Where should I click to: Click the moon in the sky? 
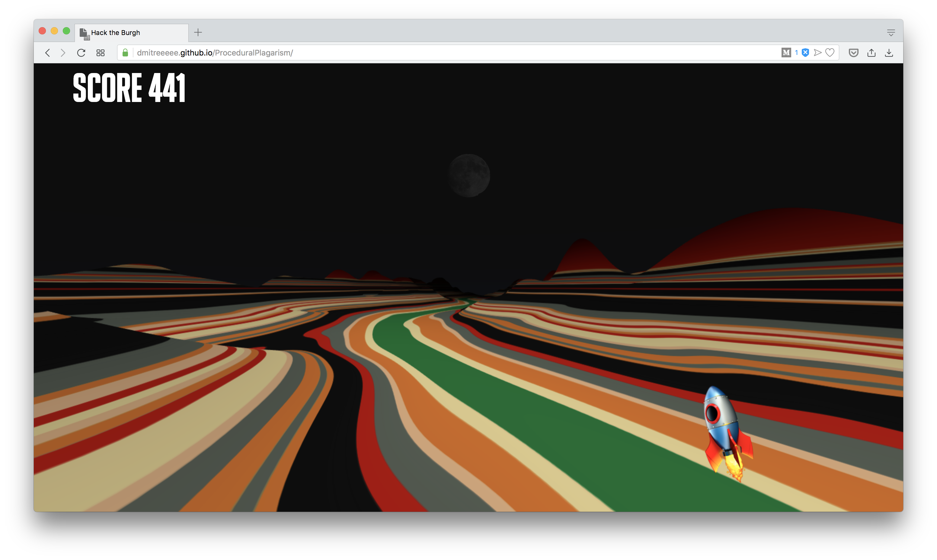pyautogui.click(x=469, y=176)
